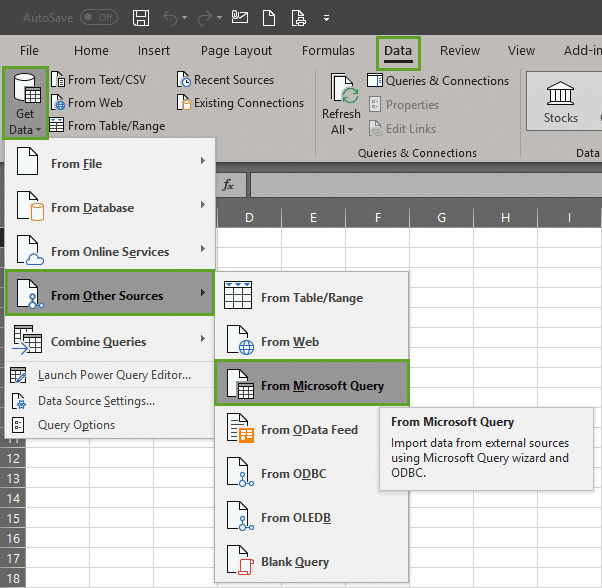Select row 13 header
Screen dimensions: 602x588
pos(13,478)
